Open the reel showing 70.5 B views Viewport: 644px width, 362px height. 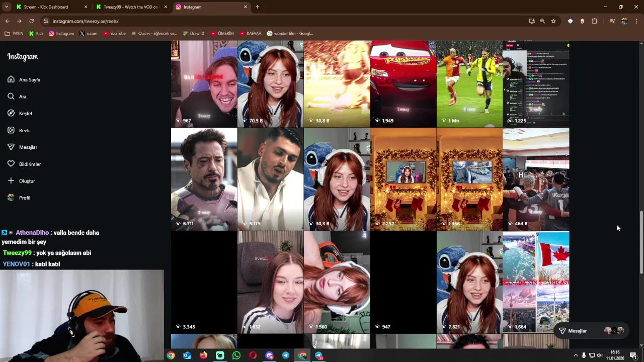(270, 84)
